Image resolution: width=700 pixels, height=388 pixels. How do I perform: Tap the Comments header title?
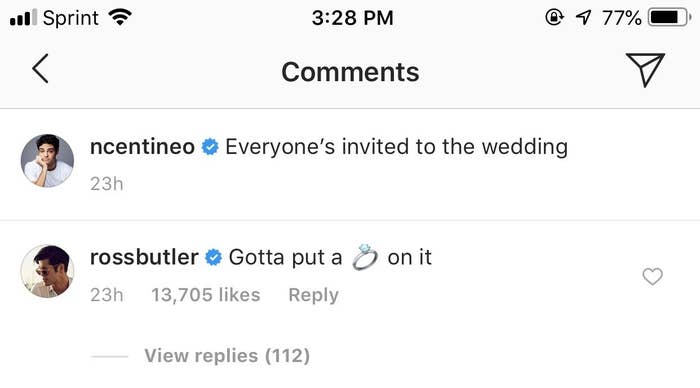[350, 72]
